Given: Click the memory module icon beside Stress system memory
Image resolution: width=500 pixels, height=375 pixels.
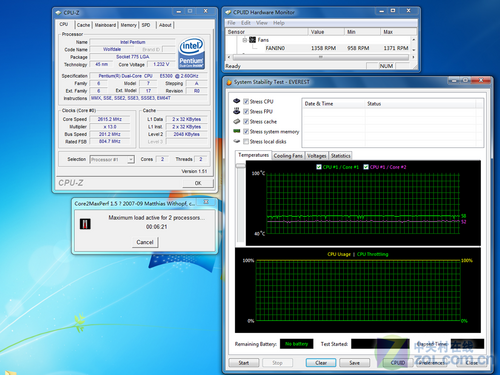Looking at the screenshot, I should (x=237, y=131).
